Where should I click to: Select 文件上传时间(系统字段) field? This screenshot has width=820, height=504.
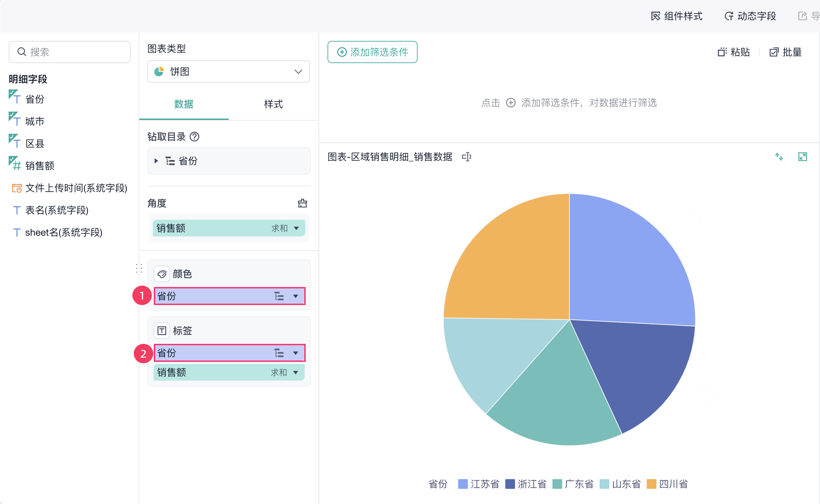(76, 188)
